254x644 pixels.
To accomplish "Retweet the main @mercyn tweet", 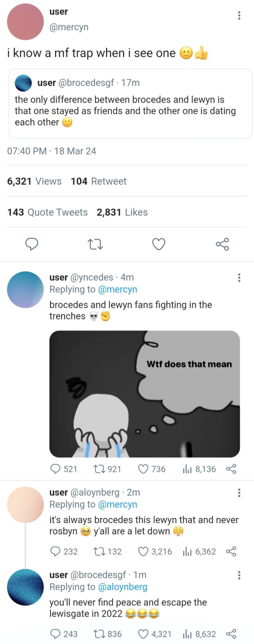I will (95, 244).
